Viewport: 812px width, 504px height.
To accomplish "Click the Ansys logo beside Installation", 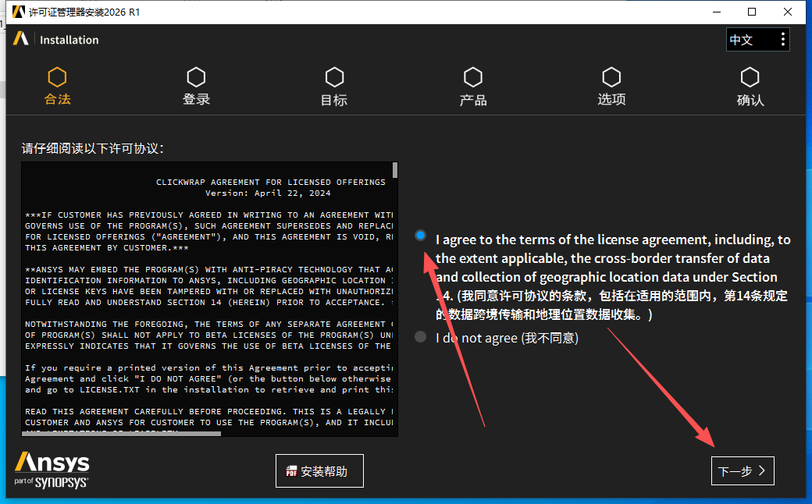I will pyautogui.click(x=21, y=39).
